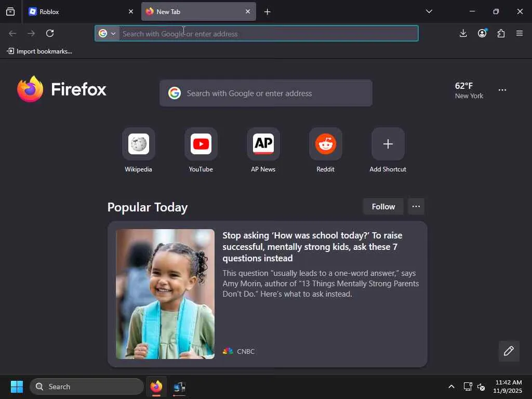Click the article summary mentioning Amy Morin
532x399 pixels.
coord(321,284)
